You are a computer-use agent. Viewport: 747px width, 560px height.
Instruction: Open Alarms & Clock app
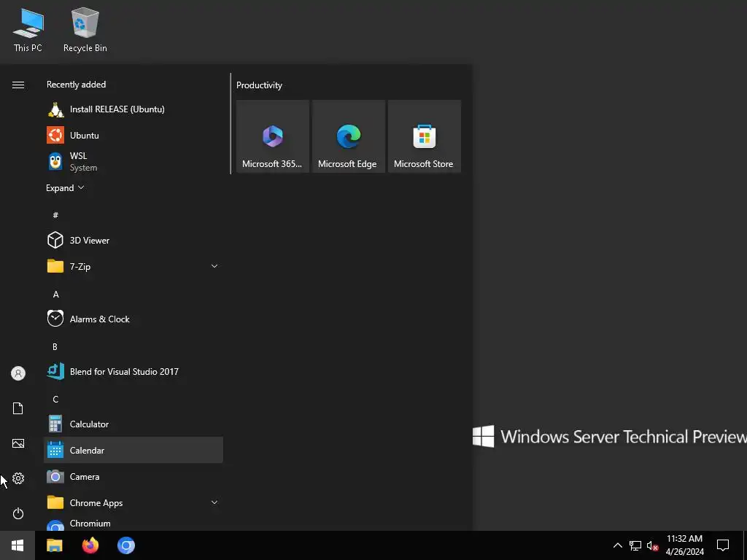pos(133,319)
